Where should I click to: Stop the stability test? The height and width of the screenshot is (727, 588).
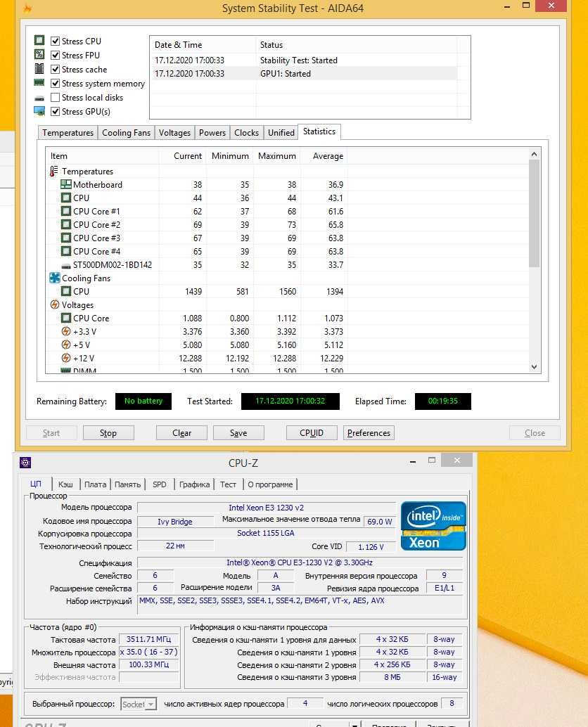[108, 432]
